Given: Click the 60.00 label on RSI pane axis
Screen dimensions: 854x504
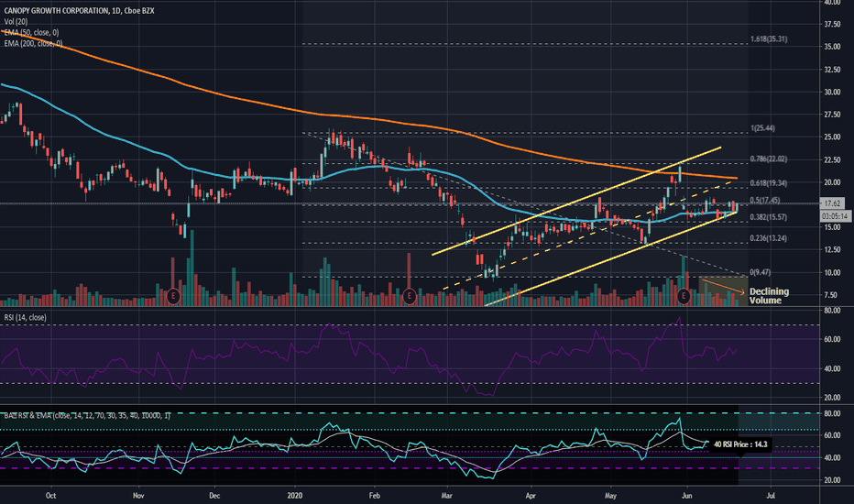Looking at the screenshot, I should [832, 339].
